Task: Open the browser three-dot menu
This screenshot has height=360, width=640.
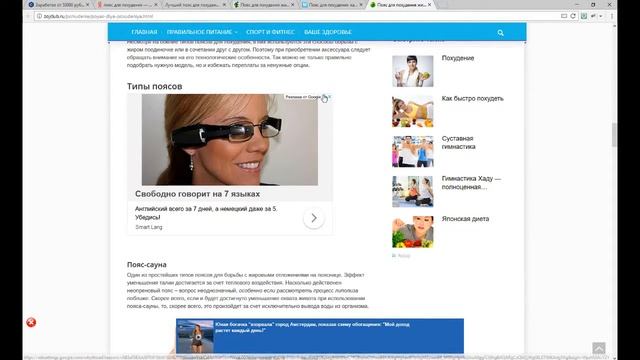Action: tap(611, 16)
